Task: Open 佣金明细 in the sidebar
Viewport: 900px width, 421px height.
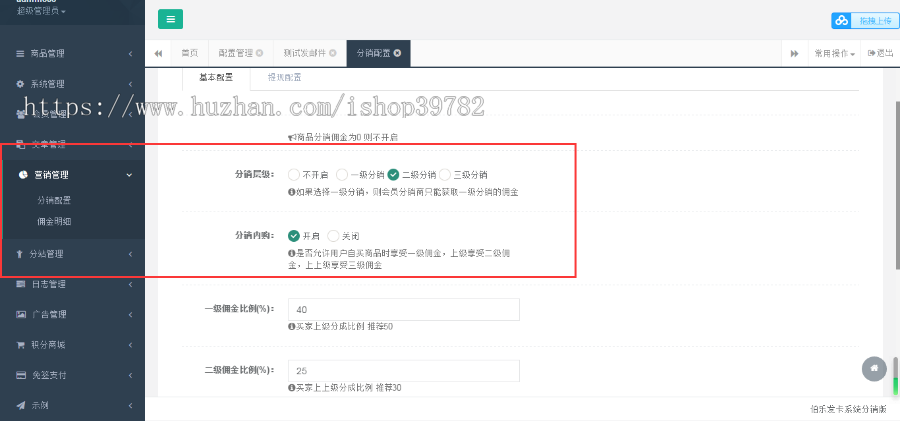Action: coord(54,222)
